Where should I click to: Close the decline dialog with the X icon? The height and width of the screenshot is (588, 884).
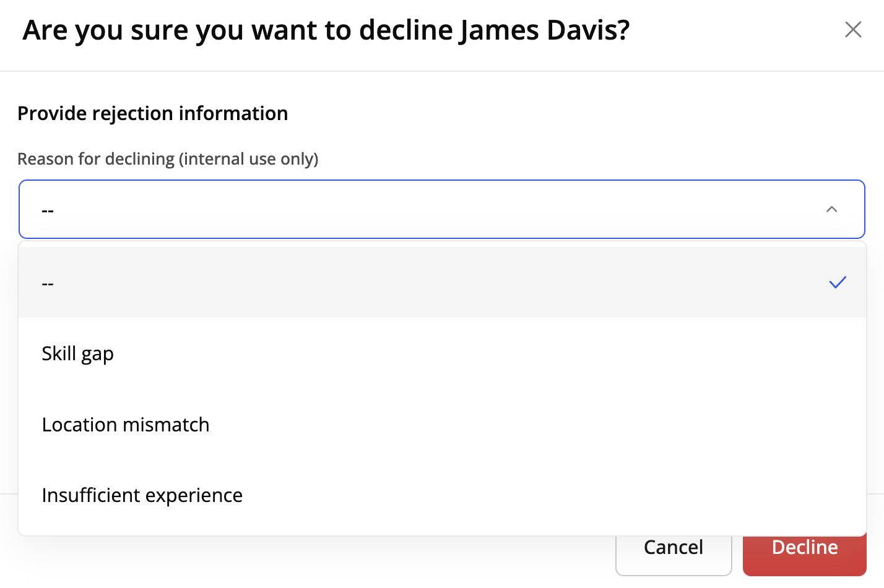pos(853,29)
